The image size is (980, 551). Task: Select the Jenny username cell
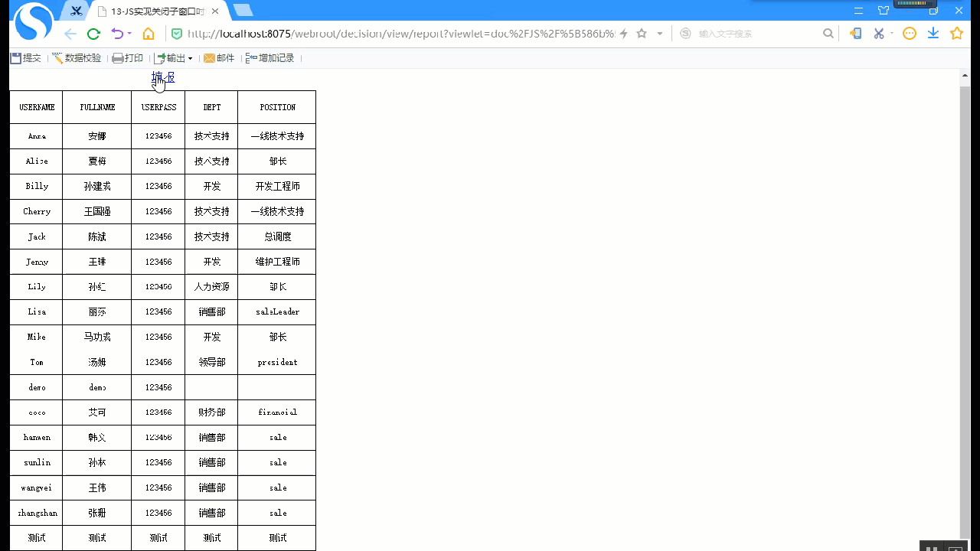tap(37, 262)
